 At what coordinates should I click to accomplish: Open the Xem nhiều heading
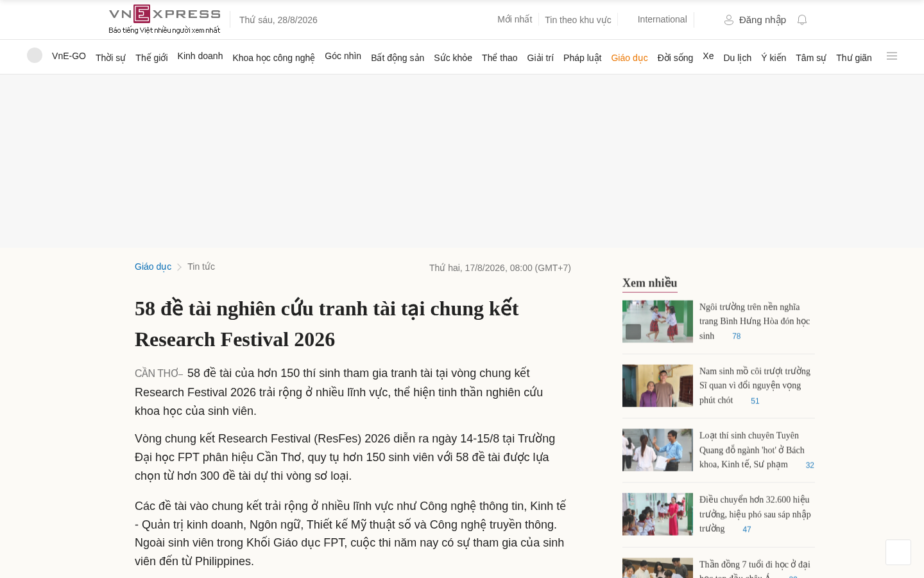click(x=649, y=283)
